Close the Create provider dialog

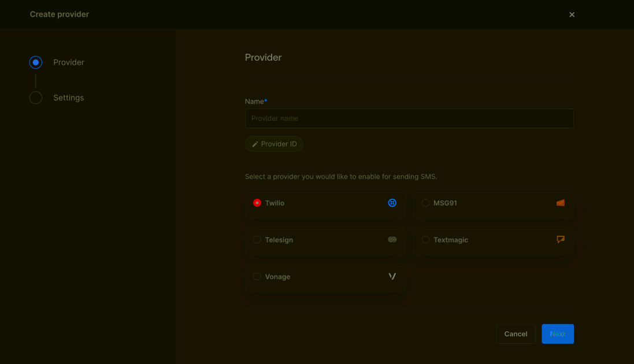click(572, 14)
